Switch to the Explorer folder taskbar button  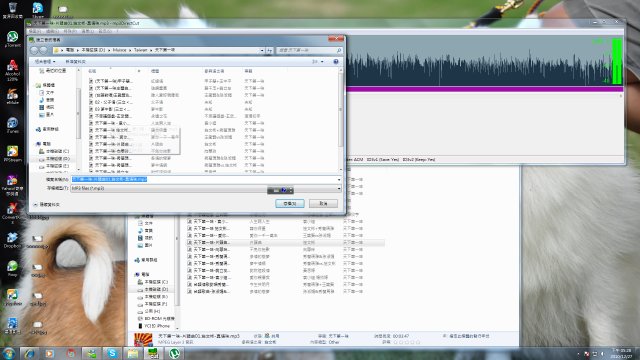[133, 353]
